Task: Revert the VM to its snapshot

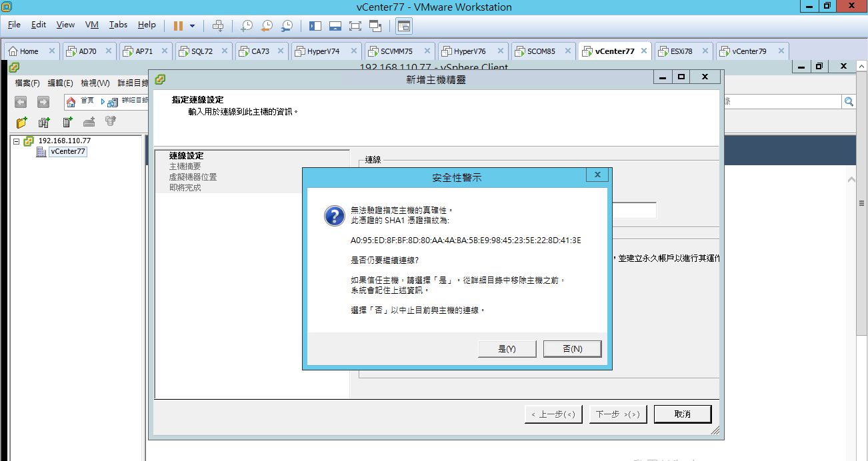Action: pos(267,25)
